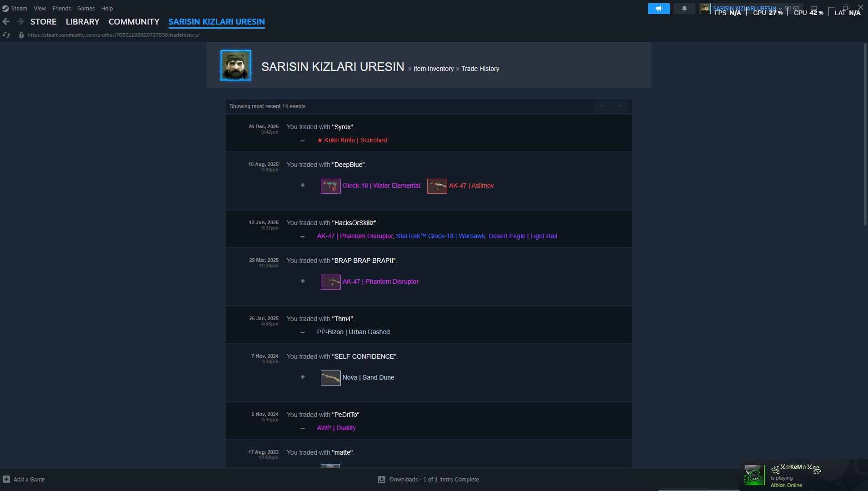The height and width of the screenshot is (491, 868).
Task: Open the Desert Eagle | Light Rail link
Action: pyautogui.click(x=523, y=236)
